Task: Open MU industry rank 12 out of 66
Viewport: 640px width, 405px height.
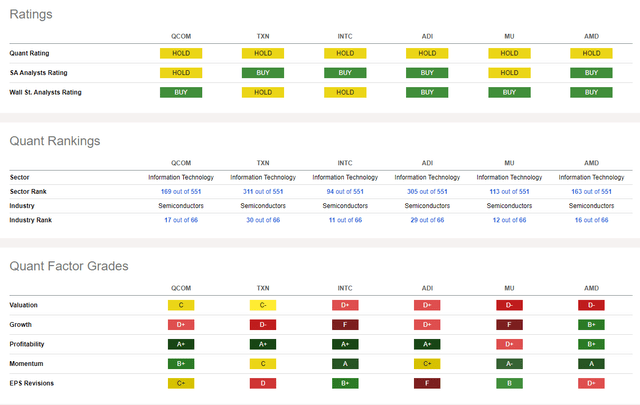Action: pos(509,220)
